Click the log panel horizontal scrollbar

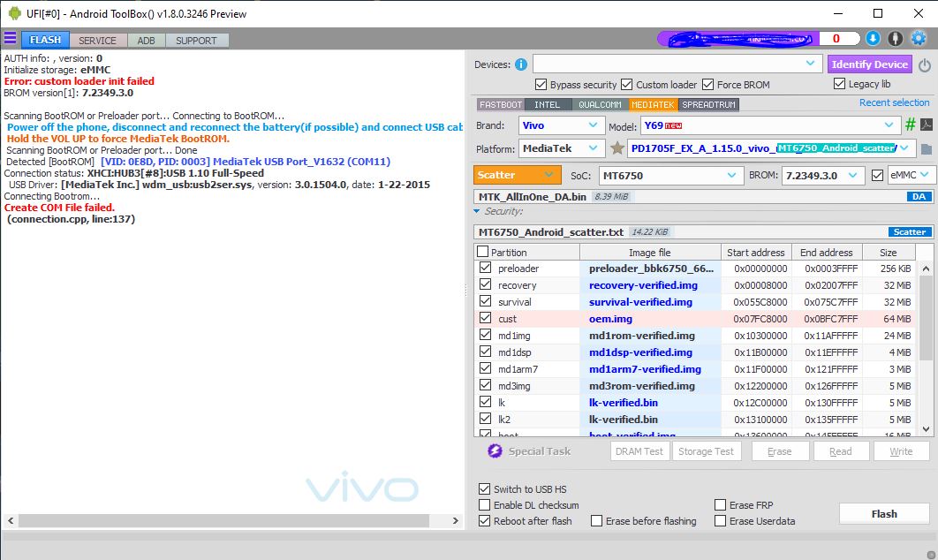pos(223,520)
